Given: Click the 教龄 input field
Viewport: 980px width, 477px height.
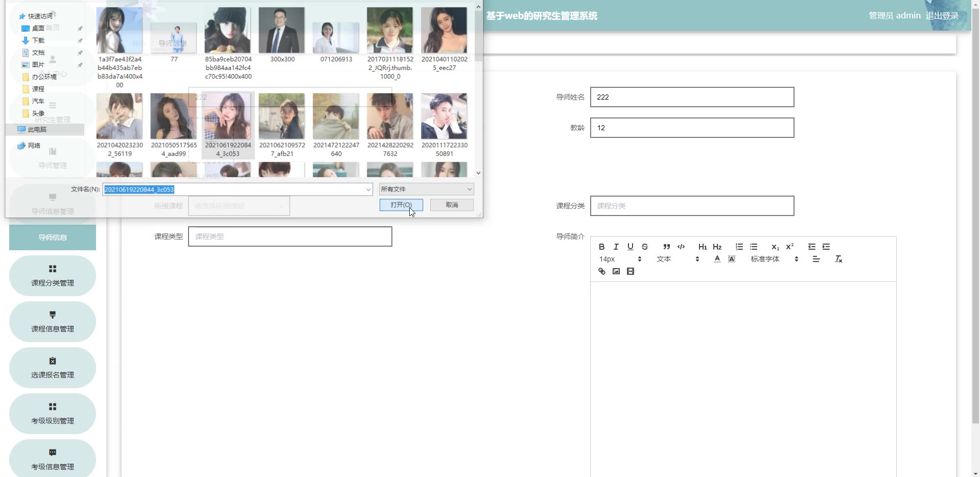Looking at the screenshot, I should coord(692,128).
